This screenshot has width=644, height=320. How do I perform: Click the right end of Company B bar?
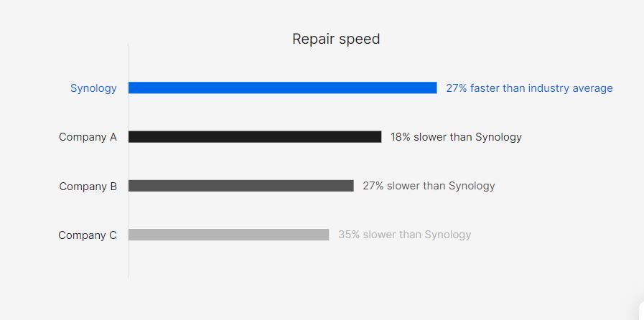click(352, 186)
